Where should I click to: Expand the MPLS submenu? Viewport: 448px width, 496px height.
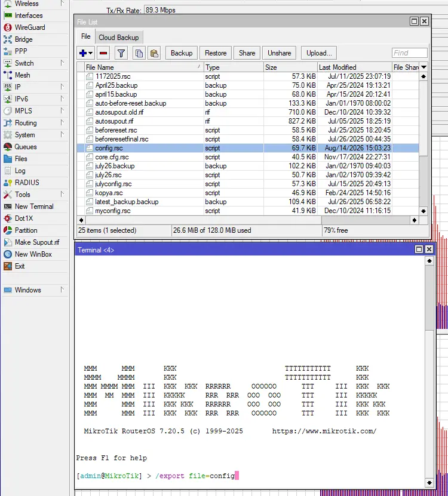[x=62, y=110]
